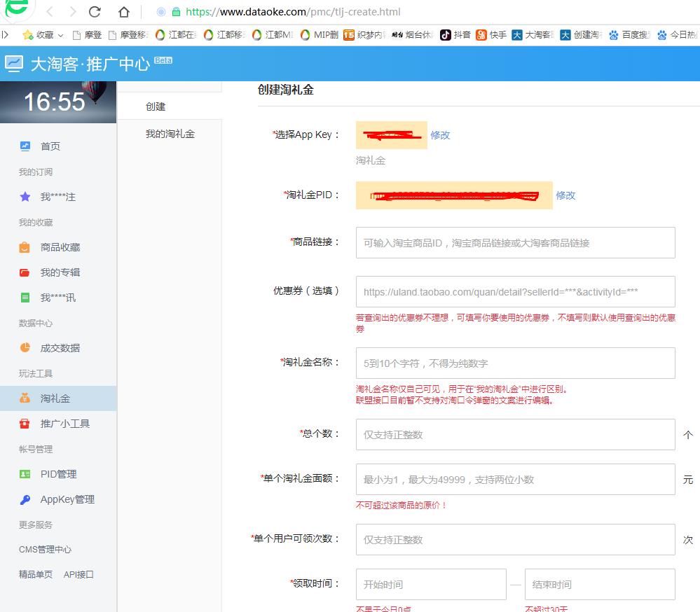
Task: Click the 总个数 input field
Action: (515, 434)
